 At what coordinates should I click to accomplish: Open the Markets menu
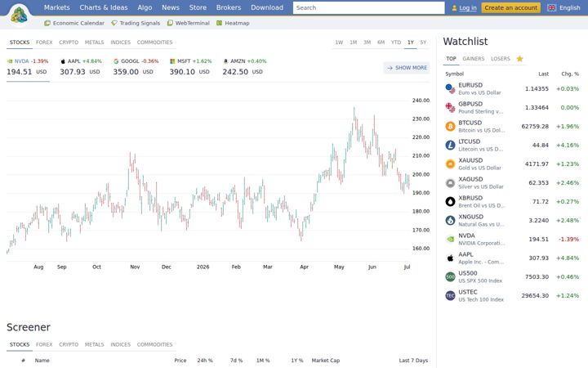click(x=56, y=7)
